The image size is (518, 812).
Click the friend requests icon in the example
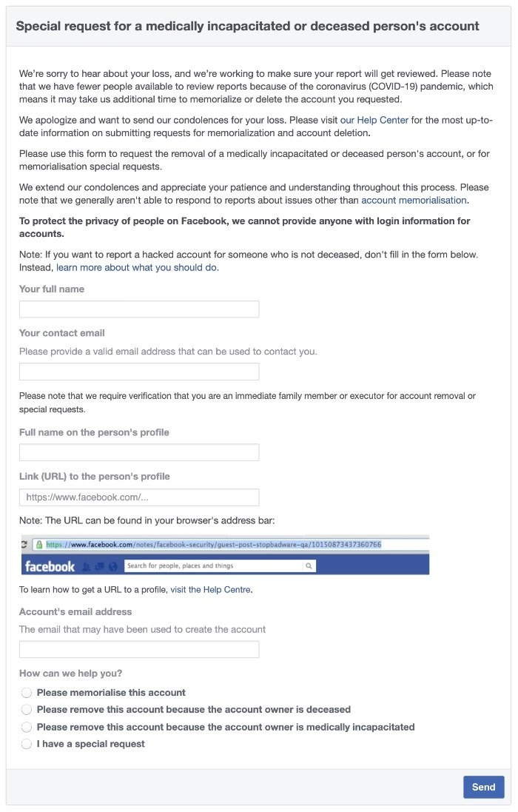(86, 567)
